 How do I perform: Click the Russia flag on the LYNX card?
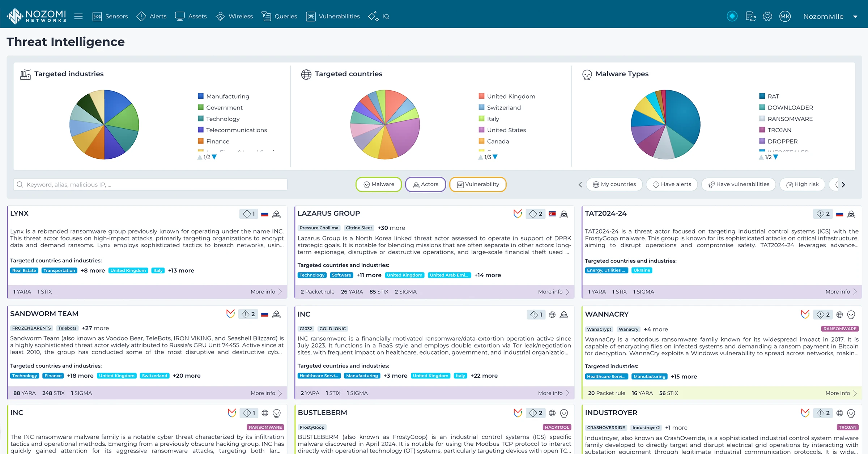265,214
